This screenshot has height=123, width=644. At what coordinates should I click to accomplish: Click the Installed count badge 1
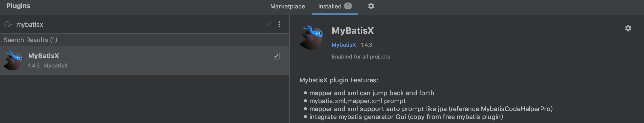coord(347,6)
